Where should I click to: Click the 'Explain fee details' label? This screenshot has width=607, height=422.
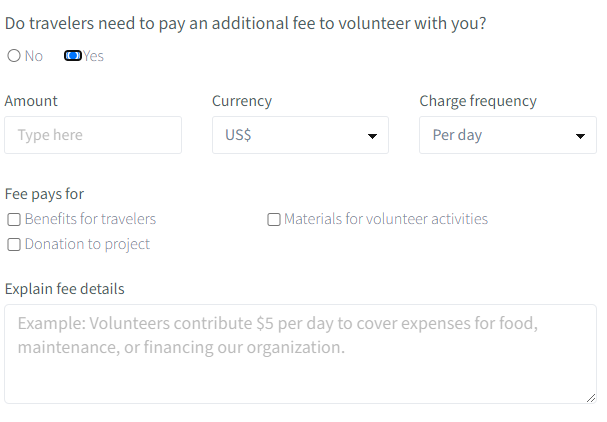coord(65,289)
